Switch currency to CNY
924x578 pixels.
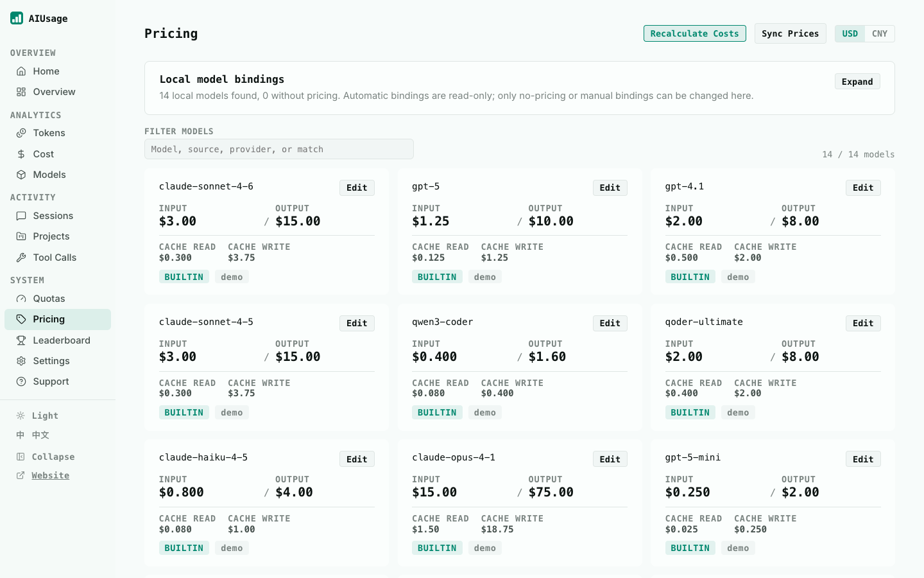(x=880, y=33)
